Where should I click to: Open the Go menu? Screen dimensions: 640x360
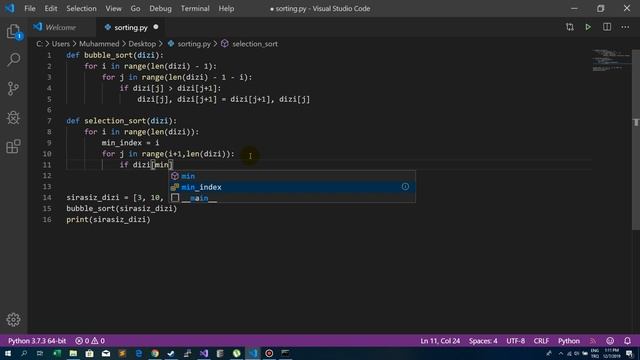(x=135, y=8)
